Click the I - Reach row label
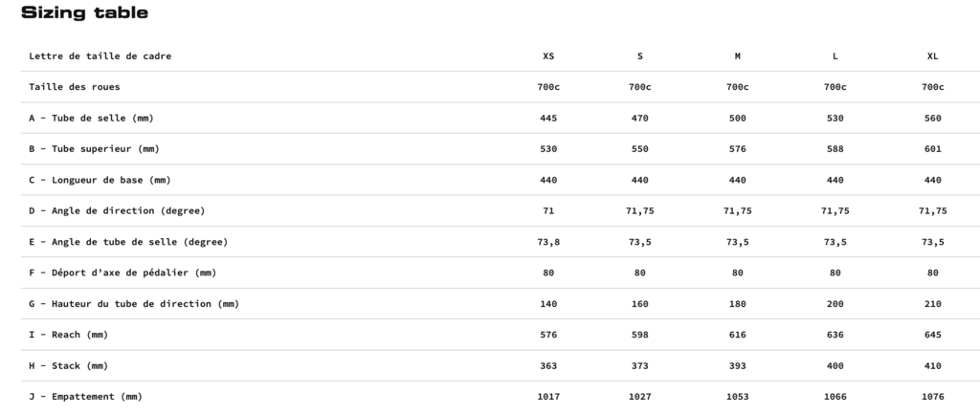This screenshot has width=980, height=415. click(69, 335)
